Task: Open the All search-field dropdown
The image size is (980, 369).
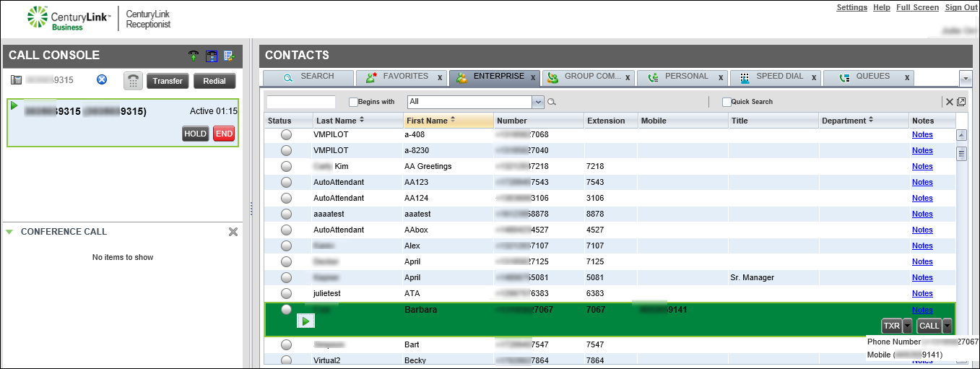Action: click(x=537, y=102)
